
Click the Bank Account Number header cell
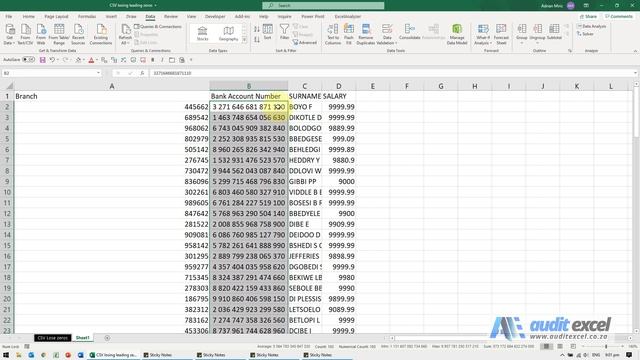[x=249, y=96]
